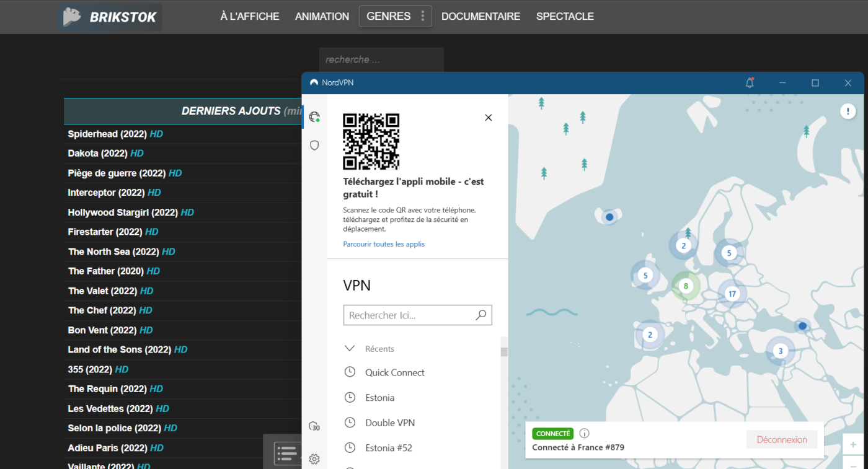Click the NordVPN server list scrollbar
Viewport: 868px width, 469px height.
click(x=504, y=352)
